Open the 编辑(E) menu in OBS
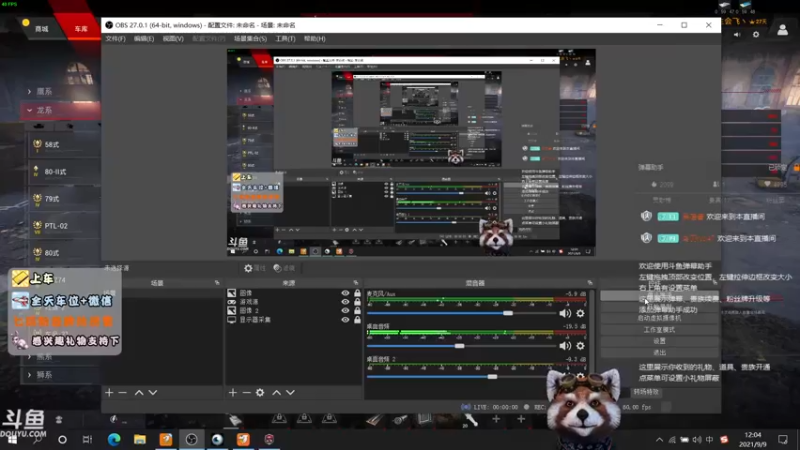Viewport: 800px width, 450px height. coord(144,39)
